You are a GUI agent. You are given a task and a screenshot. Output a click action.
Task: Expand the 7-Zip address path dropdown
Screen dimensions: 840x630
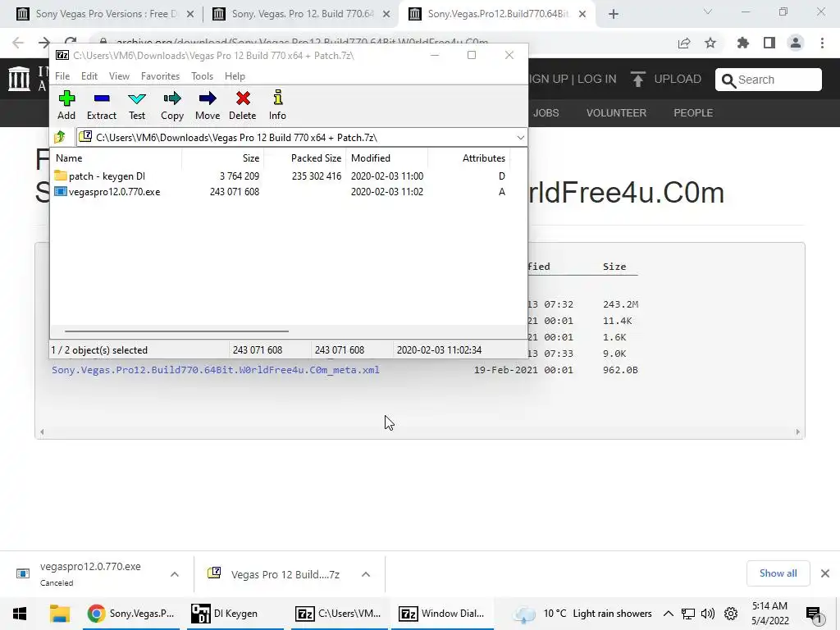coord(520,138)
